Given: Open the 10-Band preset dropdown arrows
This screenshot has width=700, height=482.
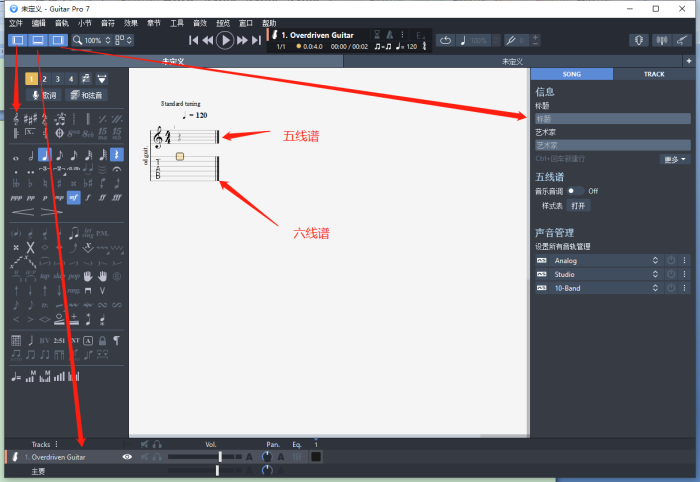Looking at the screenshot, I should 655,288.
